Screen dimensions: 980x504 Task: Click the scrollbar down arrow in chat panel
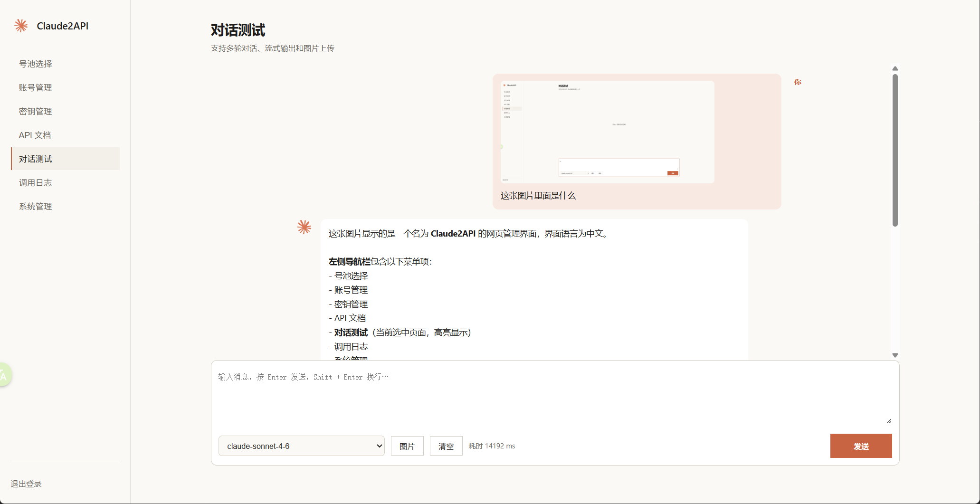(895, 355)
